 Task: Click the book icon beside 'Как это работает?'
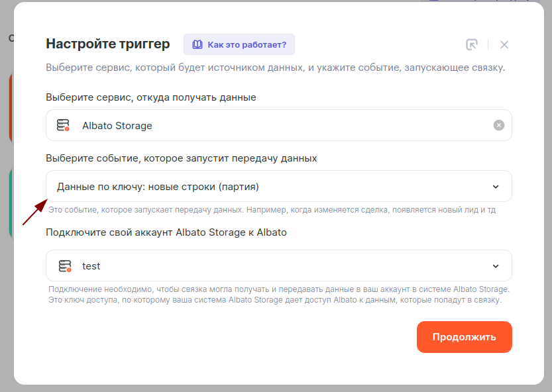coord(197,44)
